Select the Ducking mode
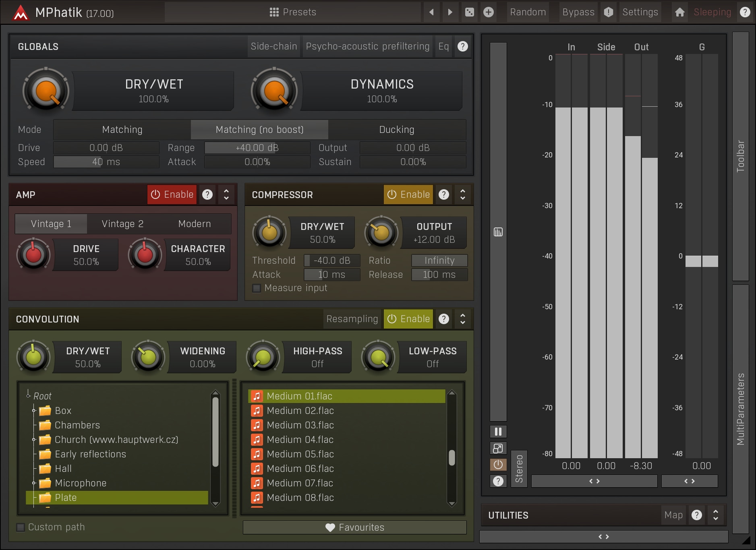Viewport: 756px width, 550px height. pos(396,130)
